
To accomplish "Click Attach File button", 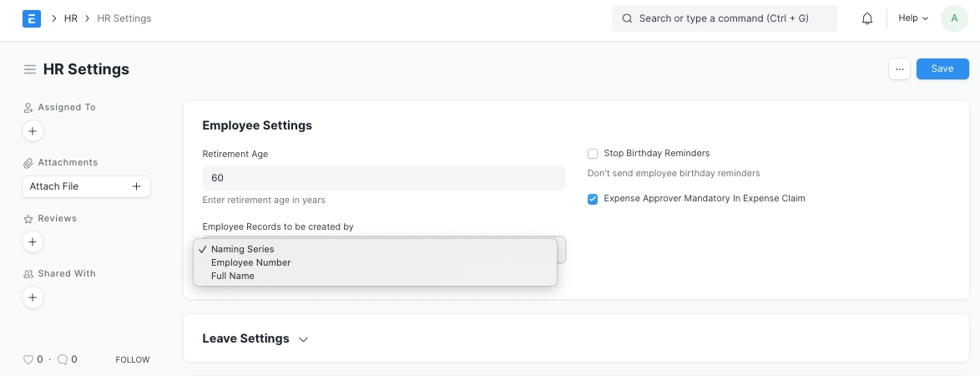I will [x=86, y=186].
